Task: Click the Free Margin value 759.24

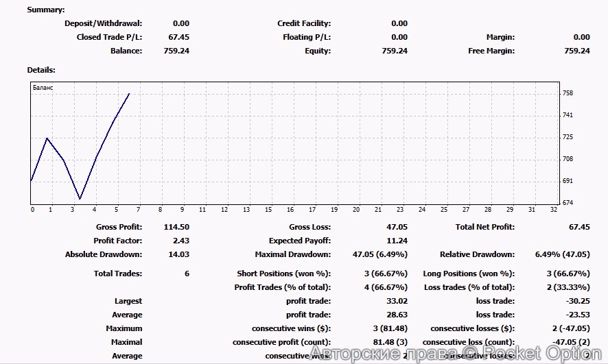Action: coord(576,51)
